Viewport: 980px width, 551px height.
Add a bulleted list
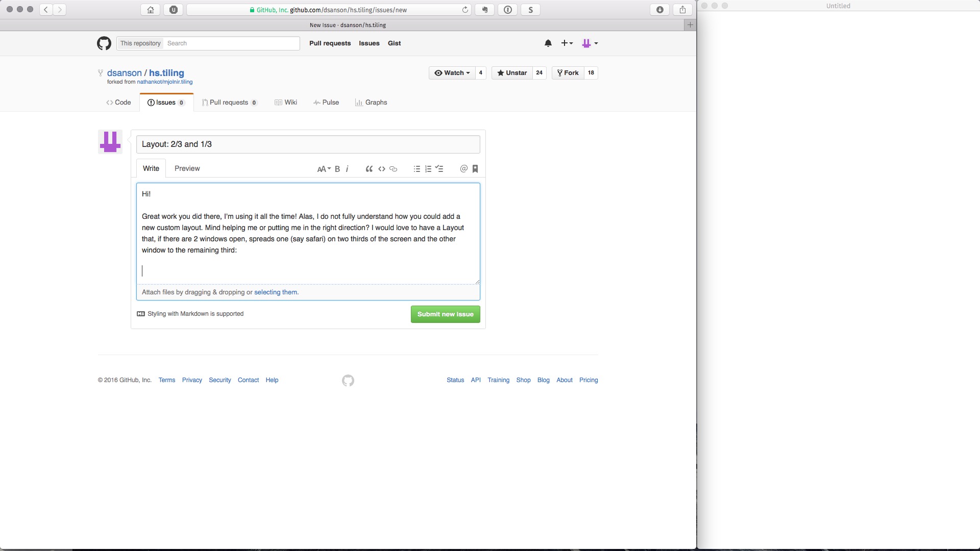tap(416, 169)
